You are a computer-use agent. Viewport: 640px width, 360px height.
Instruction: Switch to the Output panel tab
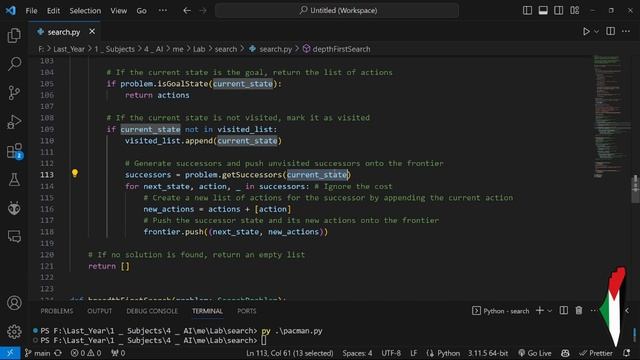[100, 311]
